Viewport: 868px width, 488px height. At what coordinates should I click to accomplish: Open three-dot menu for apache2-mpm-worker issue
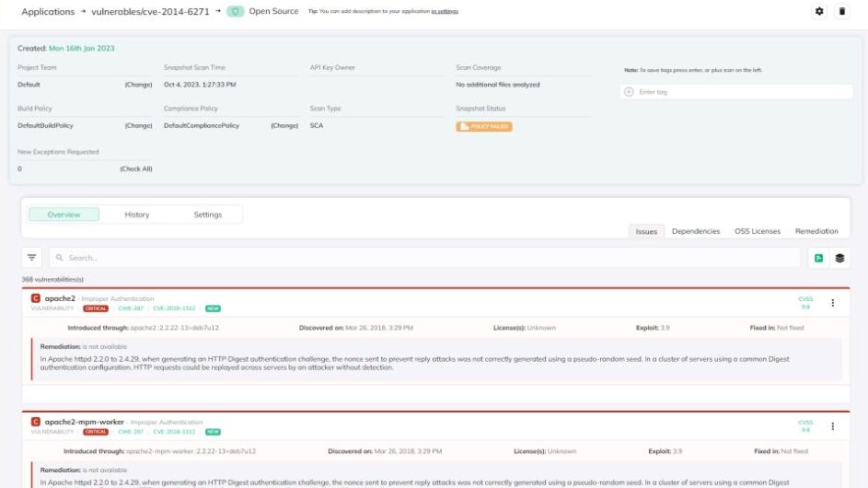pyautogui.click(x=833, y=426)
